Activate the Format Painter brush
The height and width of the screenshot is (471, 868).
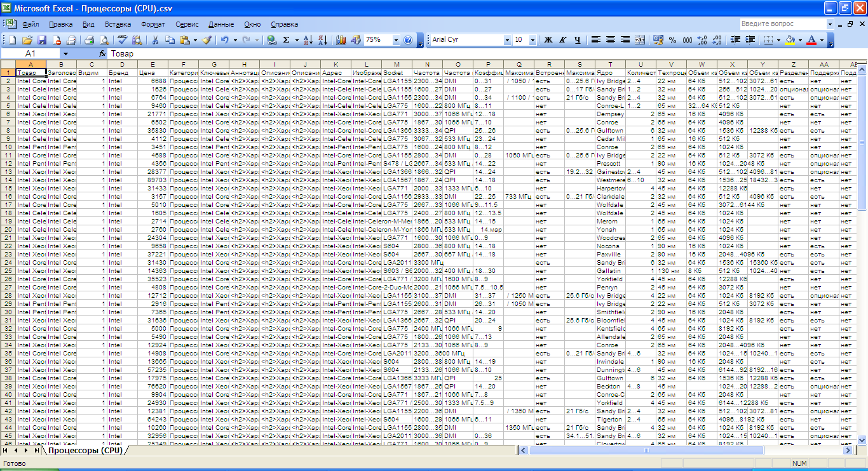(x=207, y=39)
